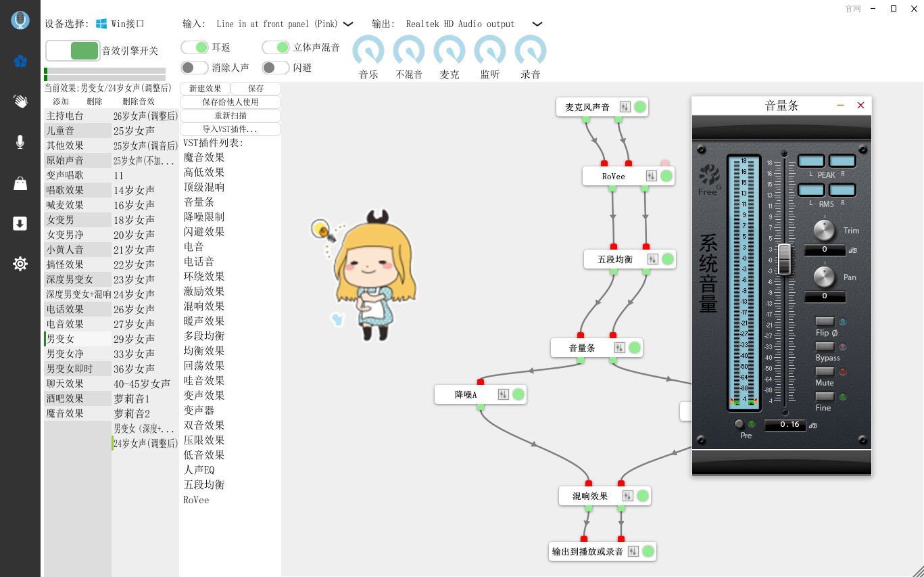Viewport: 924px width, 577px height.
Task: Toggle green enable dot on 混响效果 node
Action: pyautogui.click(x=643, y=496)
